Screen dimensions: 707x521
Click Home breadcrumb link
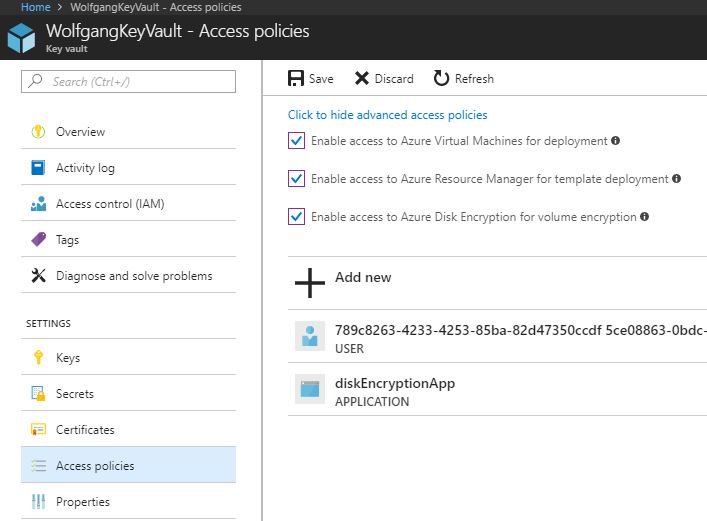pyautogui.click(x=36, y=7)
